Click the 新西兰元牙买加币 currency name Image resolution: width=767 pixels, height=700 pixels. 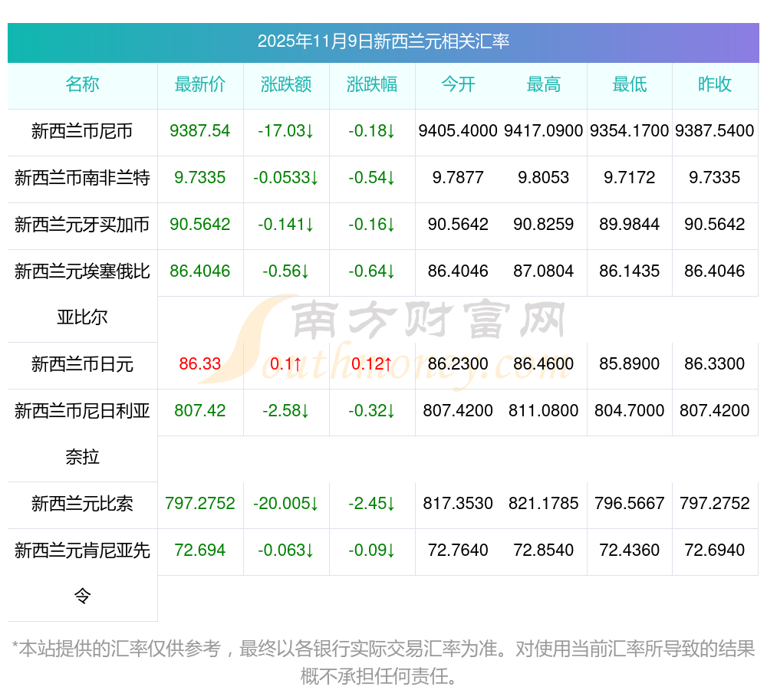82,225
